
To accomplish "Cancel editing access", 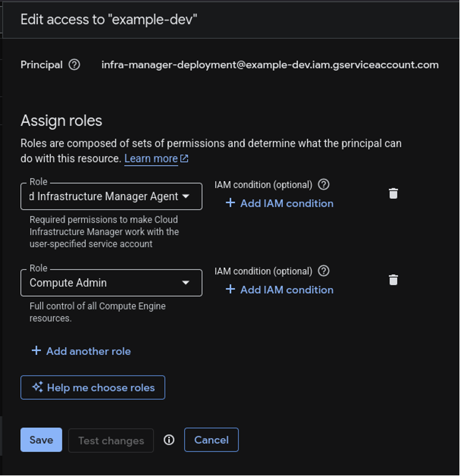I will 211,440.
